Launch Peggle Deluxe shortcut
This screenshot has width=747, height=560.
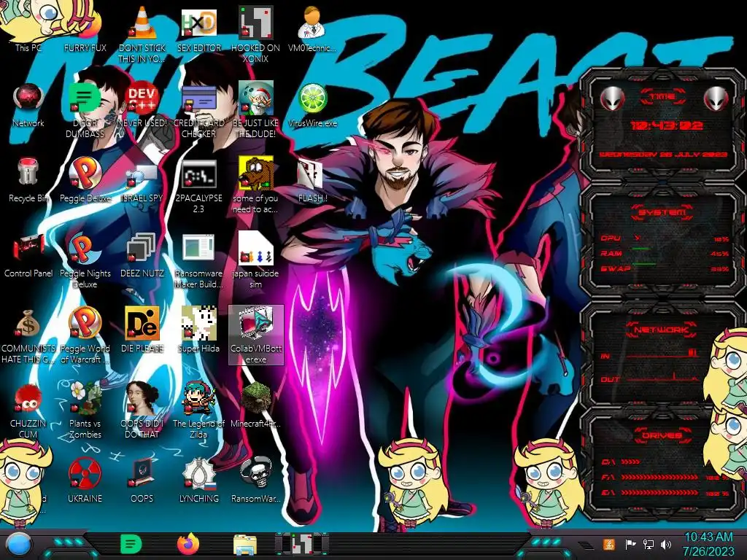[x=85, y=180]
